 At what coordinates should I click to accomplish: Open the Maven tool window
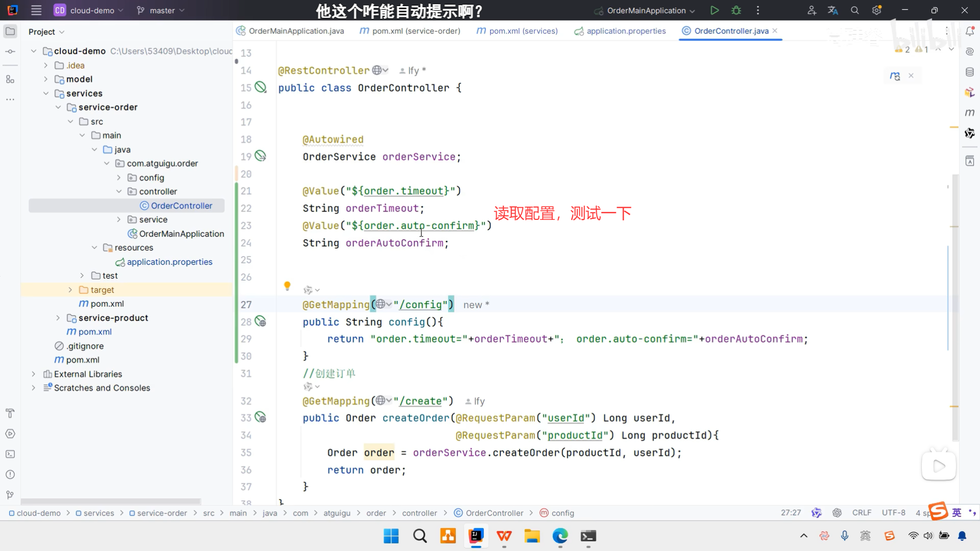pyautogui.click(x=970, y=112)
